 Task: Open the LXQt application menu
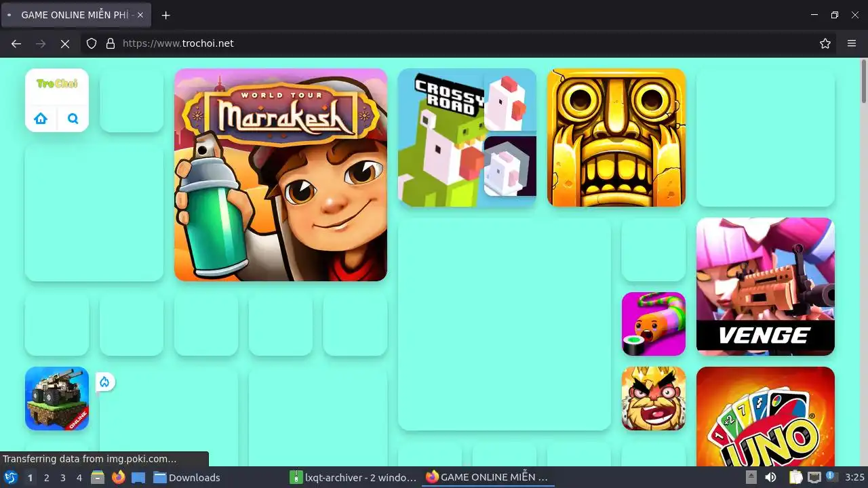pyautogui.click(x=10, y=477)
